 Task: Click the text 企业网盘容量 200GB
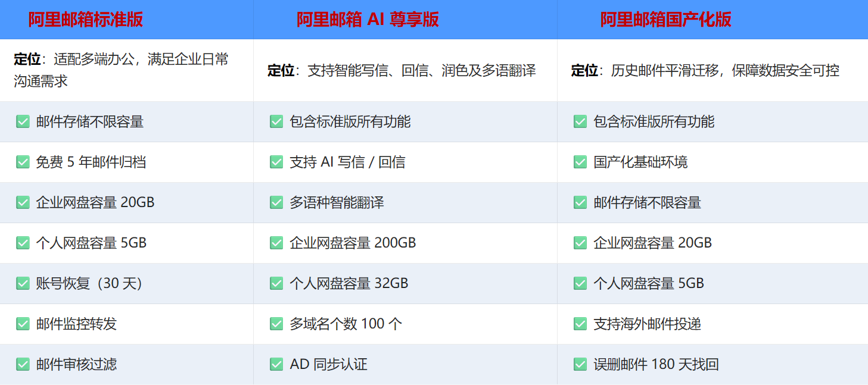click(x=353, y=243)
